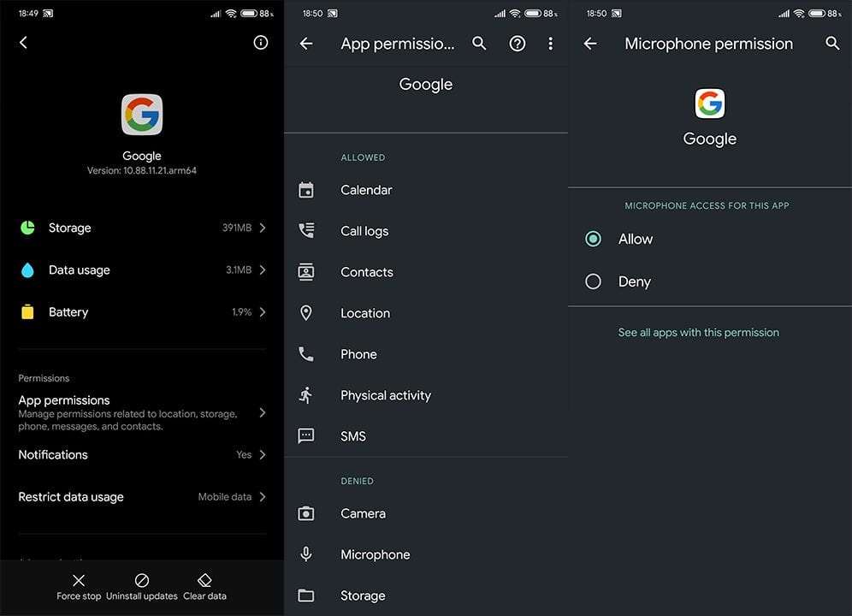Open App permissions settings row
This screenshot has width=852, height=616.
coord(141,412)
